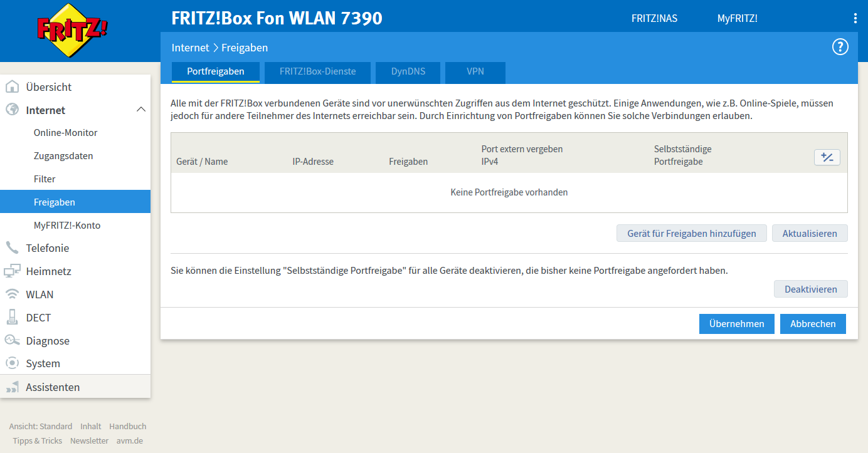Image resolution: width=868 pixels, height=453 pixels.
Task: Select the Internet sidebar entry
Action: pos(75,110)
